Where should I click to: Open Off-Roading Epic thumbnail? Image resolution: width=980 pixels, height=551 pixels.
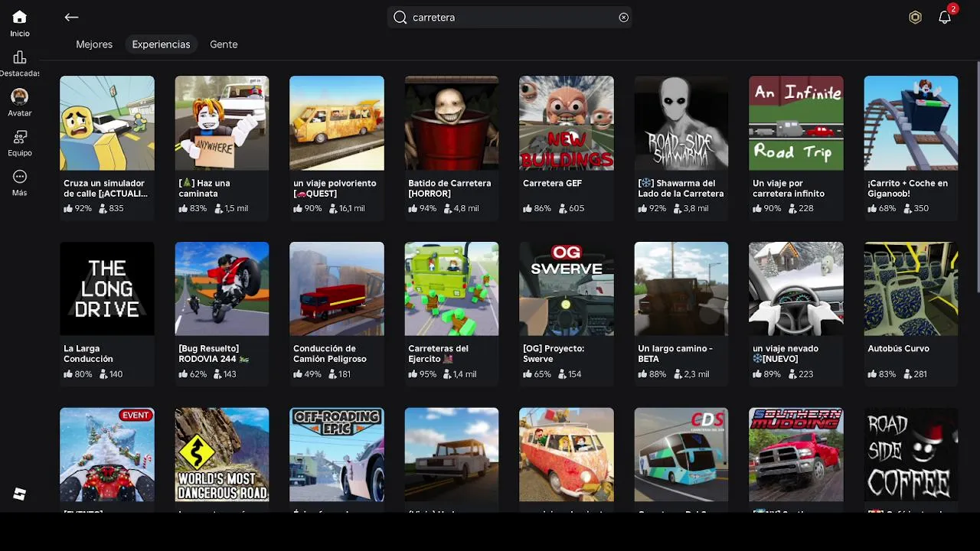(337, 455)
